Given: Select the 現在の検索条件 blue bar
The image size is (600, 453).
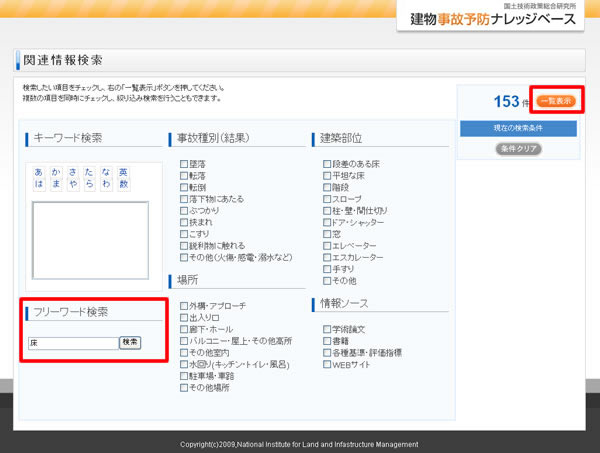Looking at the screenshot, I should (518, 128).
